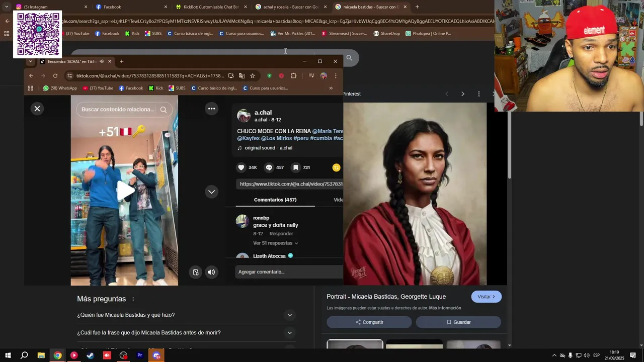The width and height of the screenshot is (644, 362).
Task: Open Chrome menu dots in the TikTok window
Action: point(336,76)
